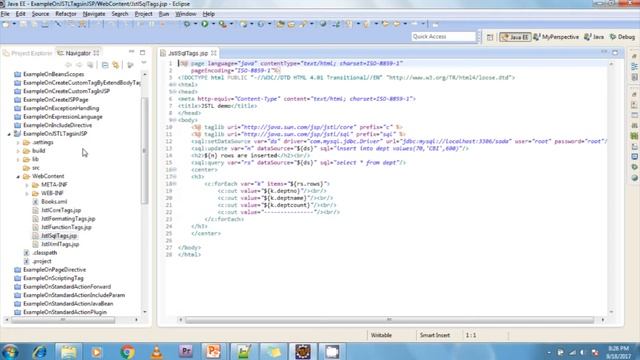
Task: Expand the lib folder
Action: (18, 160)
